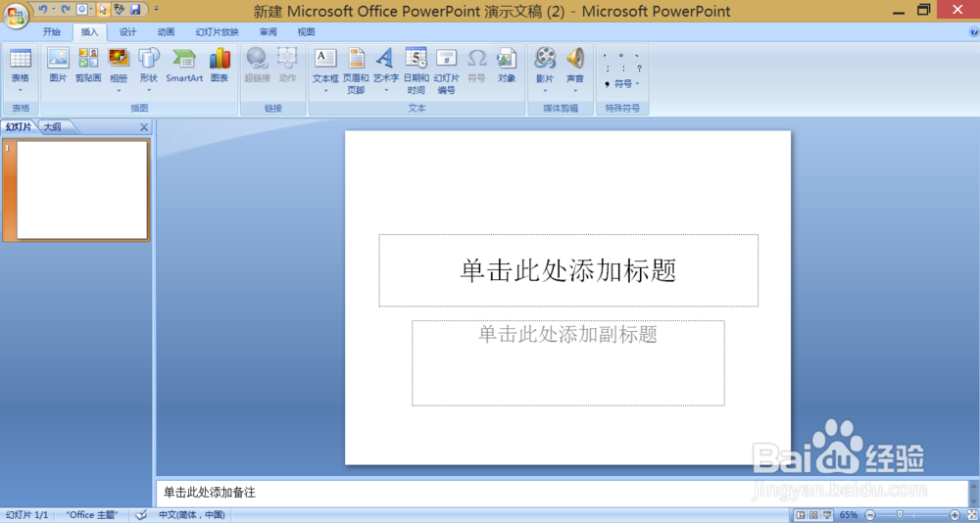Open the 幻灯片放映 ribbon tab
Image resolution: width=980 pixels, height=523 pixels.
(217, 32)
